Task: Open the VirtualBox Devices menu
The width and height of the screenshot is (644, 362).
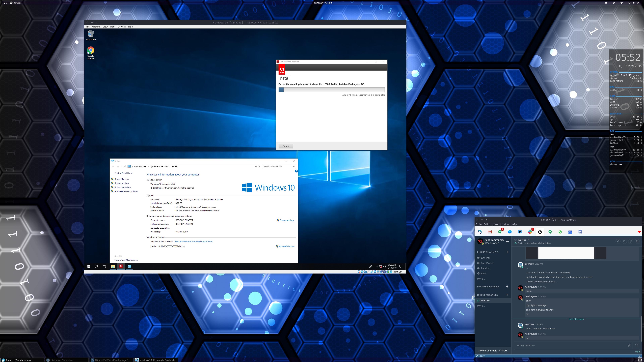Action: coord(121,27)
